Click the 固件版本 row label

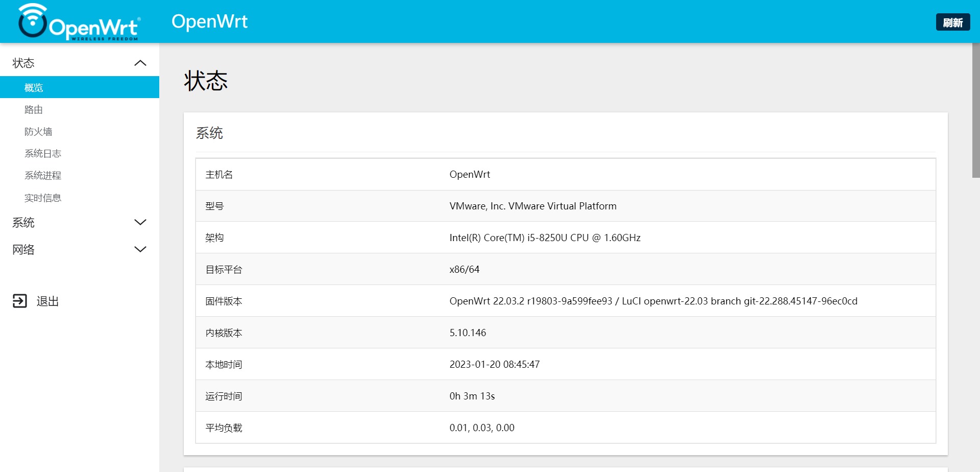click(224, 301)
